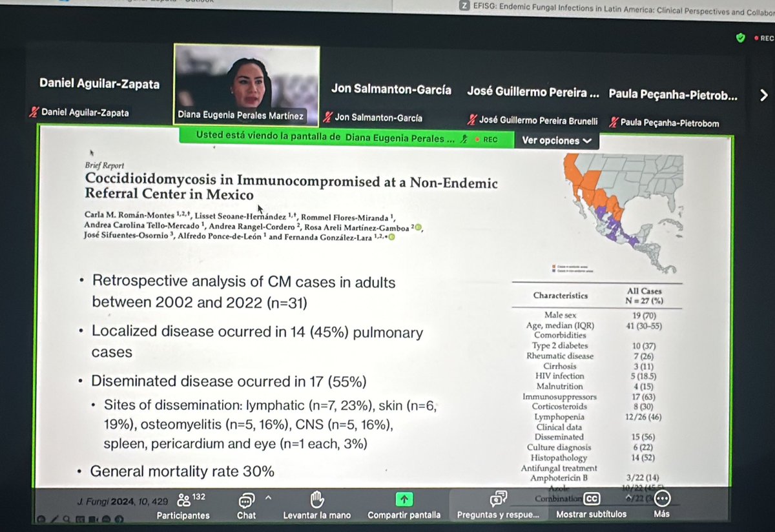Select the Daniel Aguilar-Zapata participant tile
This screenshot has height=532, width=775.
click(x=99, y=83)
